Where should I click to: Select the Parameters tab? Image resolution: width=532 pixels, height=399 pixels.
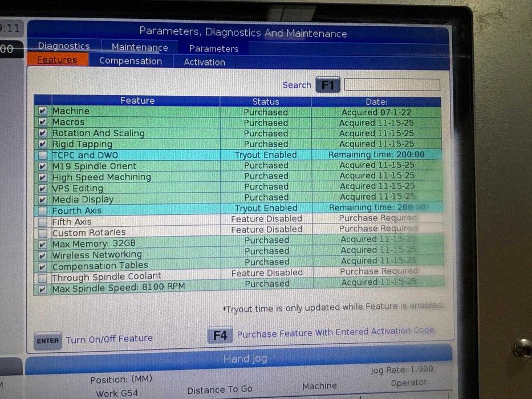click(x=214, y=48)
